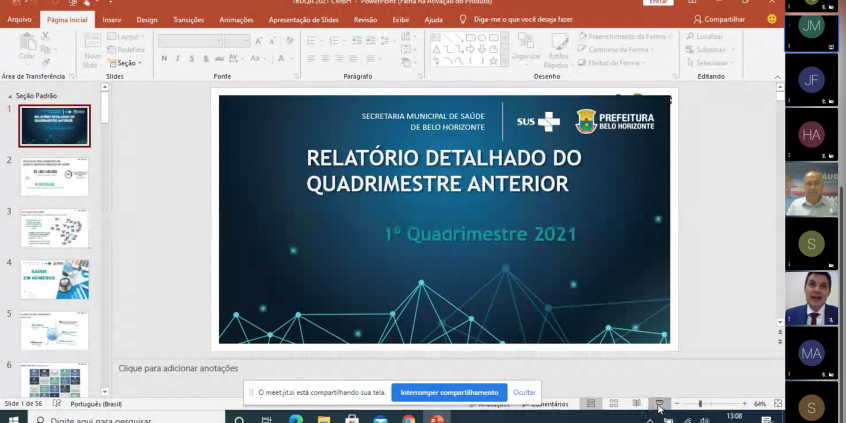The image size is (846, 423).
Task: Decrease list indent level icon
Action: click(357, 40)
